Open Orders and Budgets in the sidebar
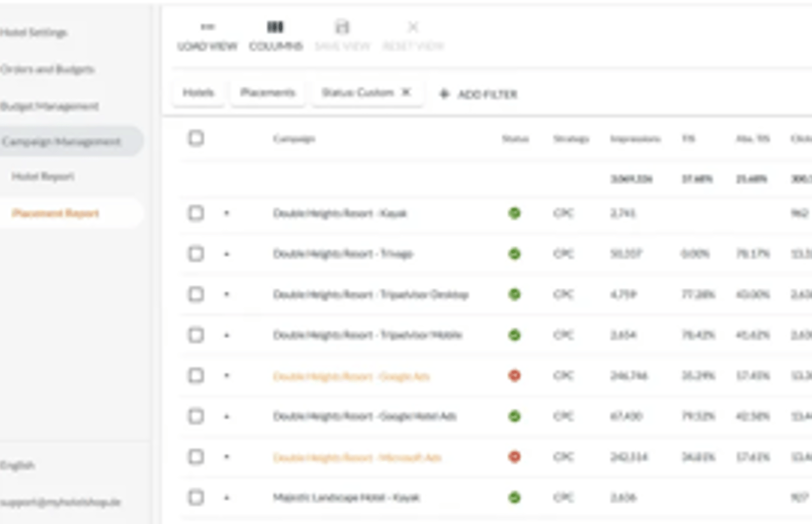Image resolution: width=812 pixels, height=524 pixels. coord(47,69)
